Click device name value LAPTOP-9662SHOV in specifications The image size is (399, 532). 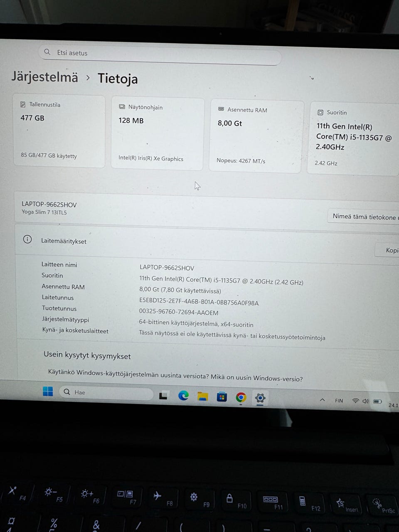(x=167, y=268)
